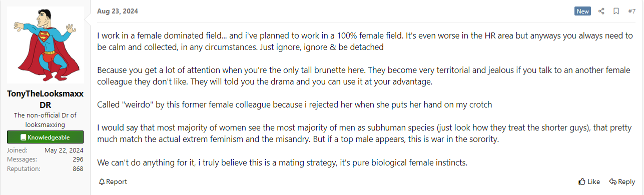View the 296 messages count
The image size is (644, 195).
(x=78, y=159)
